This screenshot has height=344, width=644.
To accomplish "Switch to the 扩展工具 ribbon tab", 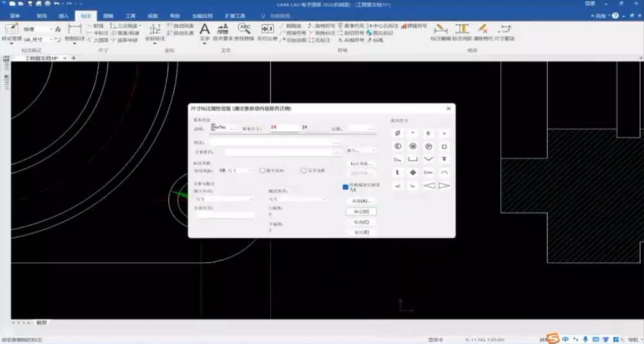I will [235, 15].
